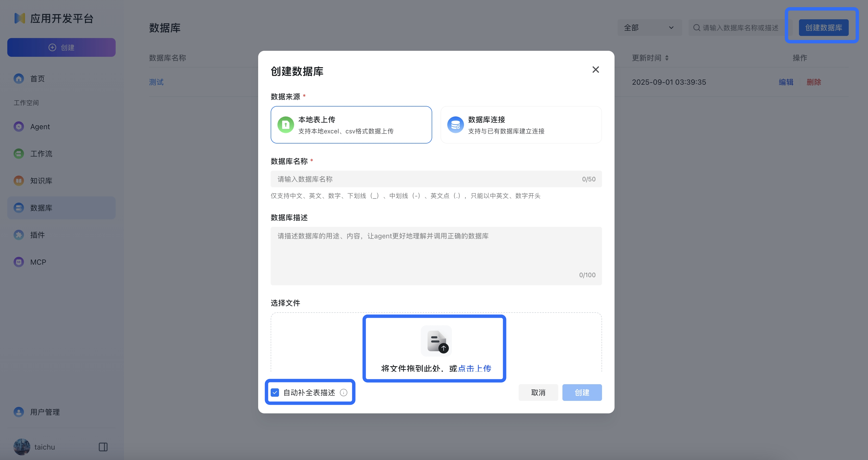Viewport: 868px width, 460px height.
Task: Select the Agent icon in sidebar
Action: point(18,126)
